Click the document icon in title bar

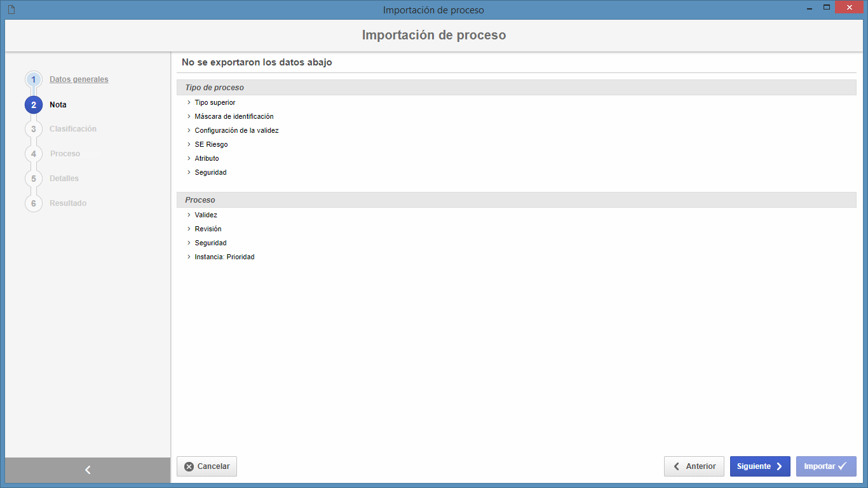(11, 10)
